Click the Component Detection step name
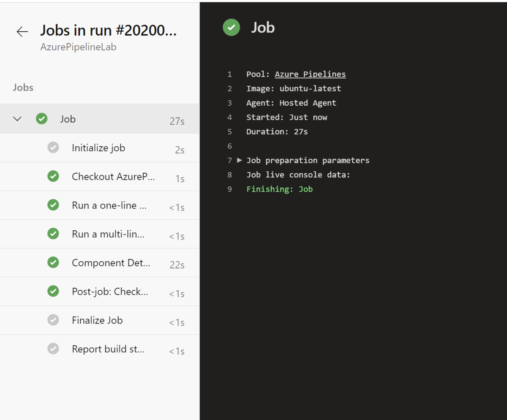Image resolution: width=507 pixels, height=420 pixels. coord(111,263)
